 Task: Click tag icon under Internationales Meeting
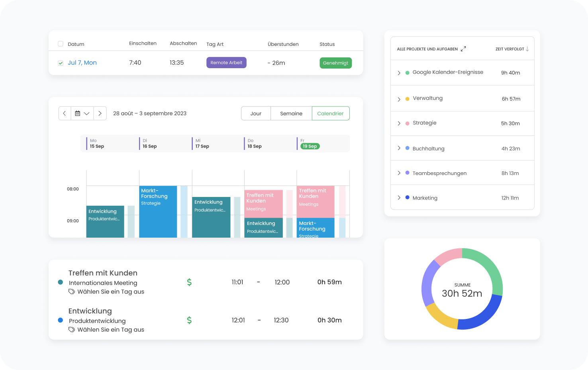point(72,292)
